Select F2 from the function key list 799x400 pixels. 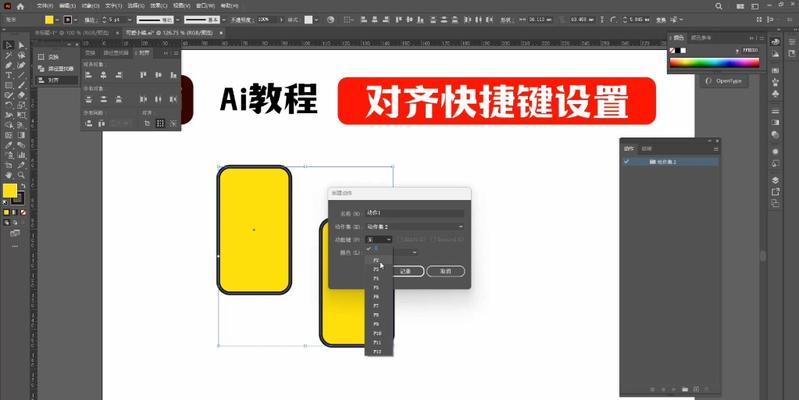(x=377, y=260)
